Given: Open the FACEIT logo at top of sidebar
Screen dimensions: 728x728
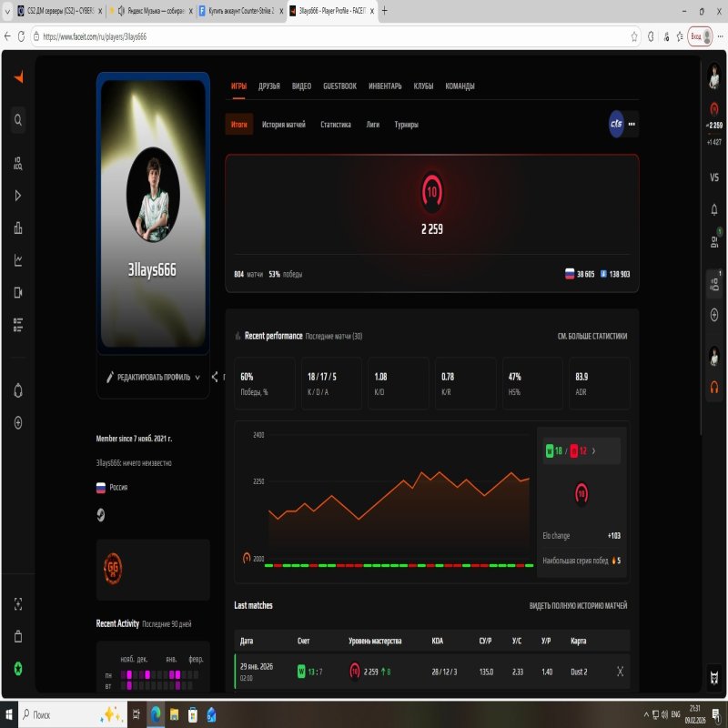Looking at the screenshot, I should [17, 77].
